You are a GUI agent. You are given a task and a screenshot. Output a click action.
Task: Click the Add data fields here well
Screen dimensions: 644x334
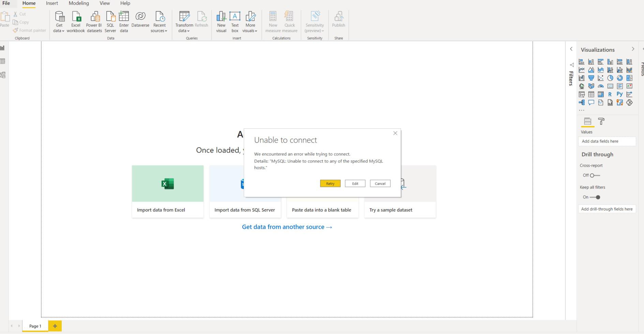point(607,141)
